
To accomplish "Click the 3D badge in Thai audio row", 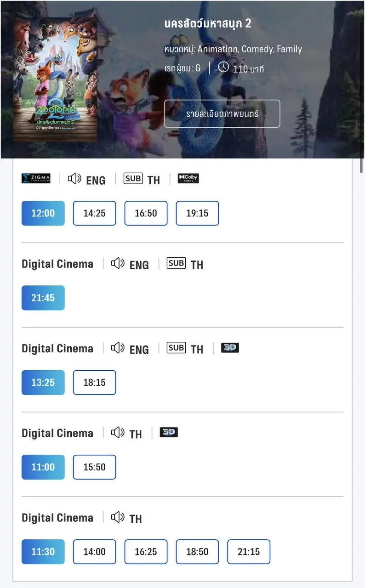I will [169, 432].
